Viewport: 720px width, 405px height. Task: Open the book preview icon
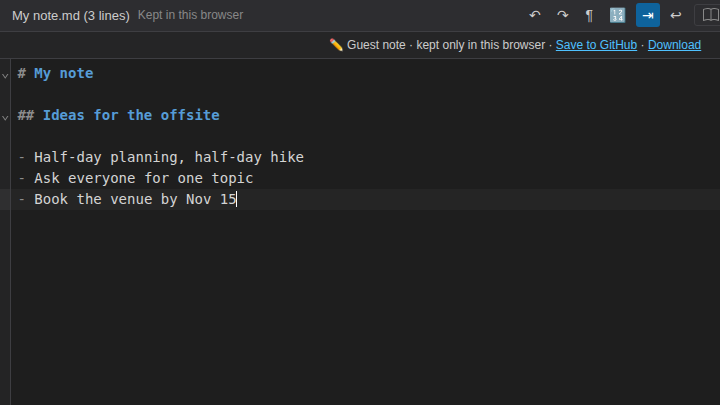(710, 15)
